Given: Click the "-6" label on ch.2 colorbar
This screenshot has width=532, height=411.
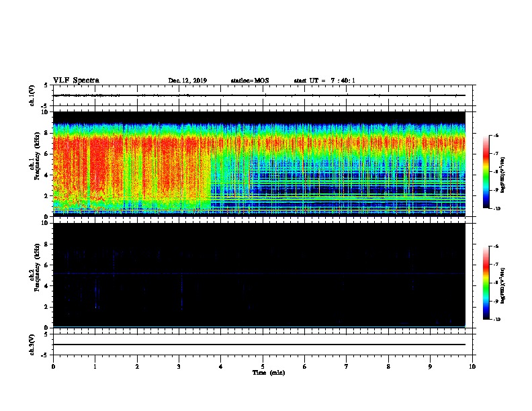Looking at the screenshot, I should [496, 246].
